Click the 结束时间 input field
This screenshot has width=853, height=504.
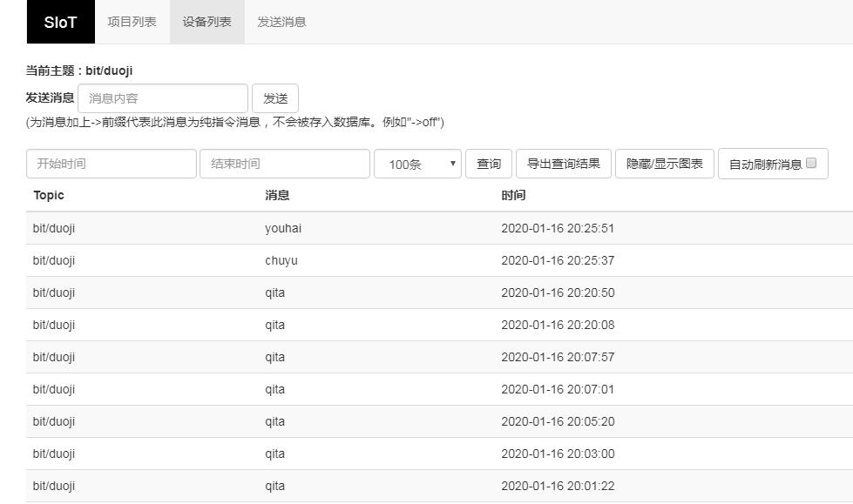click(285, 164)
